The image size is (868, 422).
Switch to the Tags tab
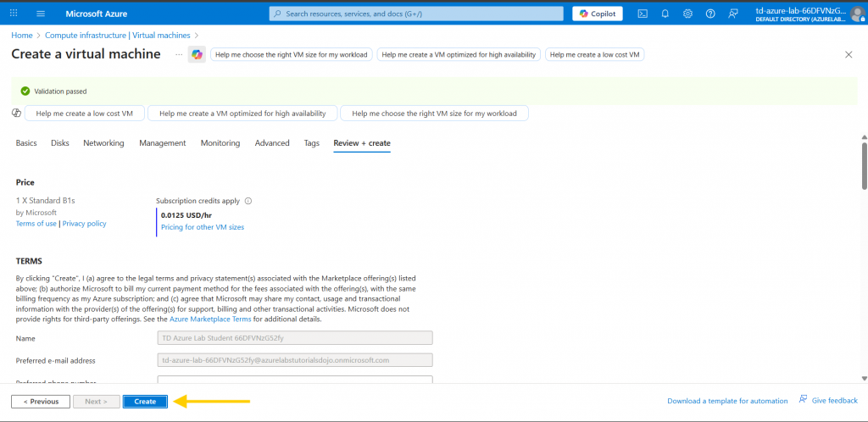pyautogui.click(x=312, y=142)
